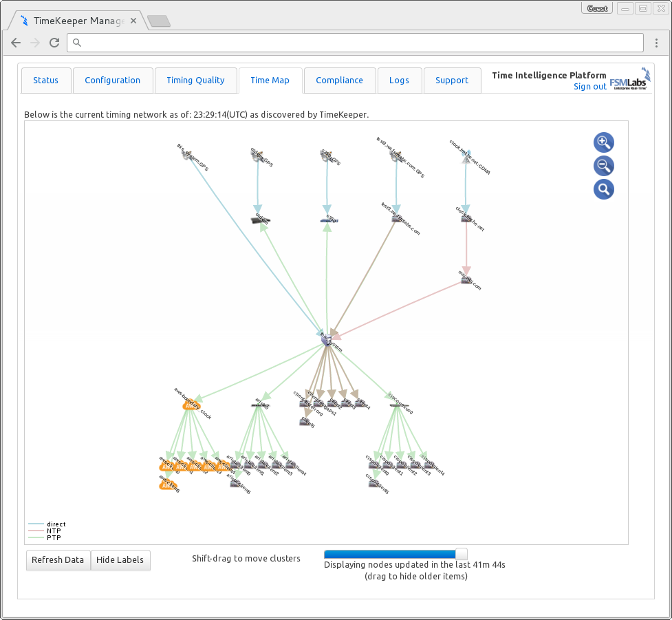Viewport: 672px width, 620px height.
Task: Click the FSMLabs logo
Action: point(630,79)
